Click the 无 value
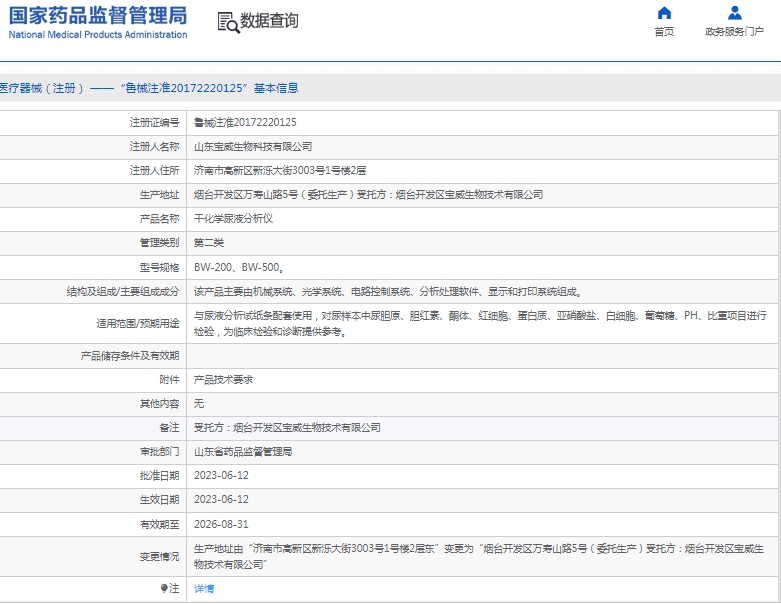This screenshot has width=781, height=604. pos(199,403)
